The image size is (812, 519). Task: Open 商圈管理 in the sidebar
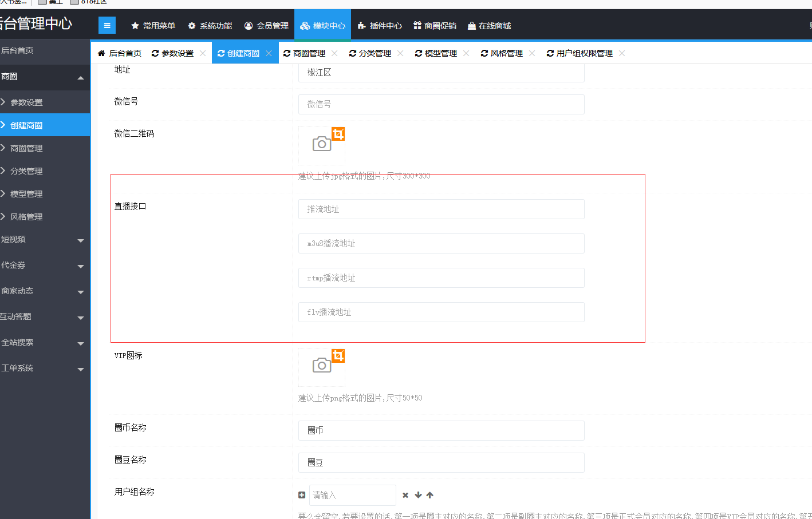(26, 148)
